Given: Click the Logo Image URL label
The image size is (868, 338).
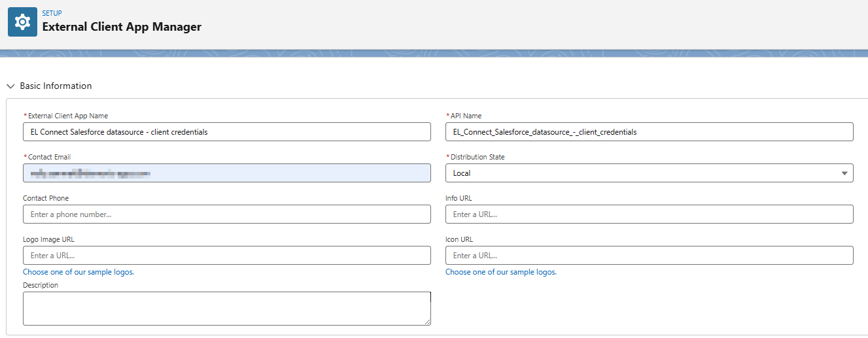Looking at the screenshot, I should point(48,239).
